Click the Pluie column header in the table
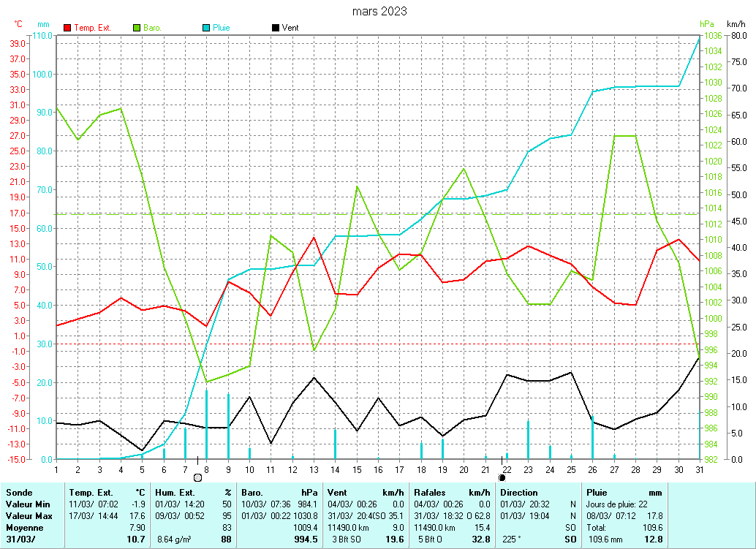 click(x=597, y=493)
